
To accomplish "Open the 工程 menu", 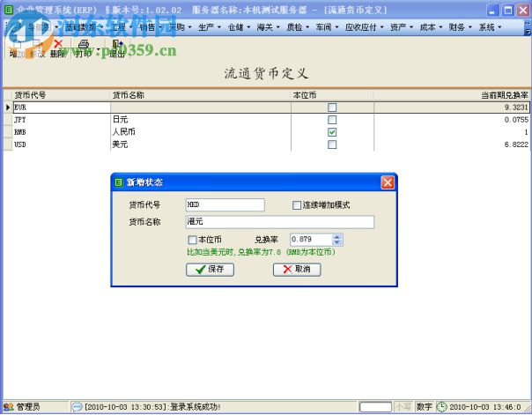I will [x=122, y=27].
